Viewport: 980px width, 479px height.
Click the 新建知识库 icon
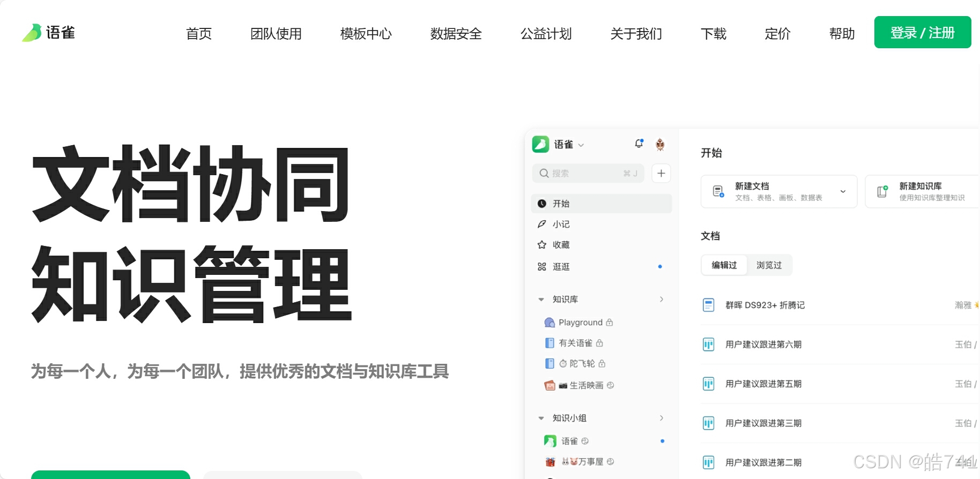tap(882, 191)
